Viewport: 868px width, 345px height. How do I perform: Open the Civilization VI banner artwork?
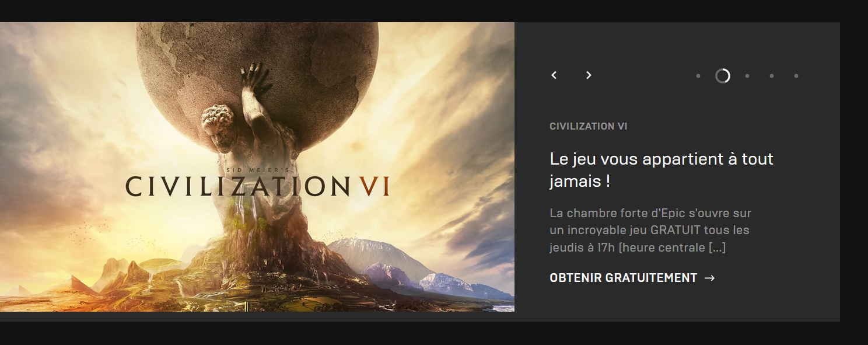coord(257,167)
